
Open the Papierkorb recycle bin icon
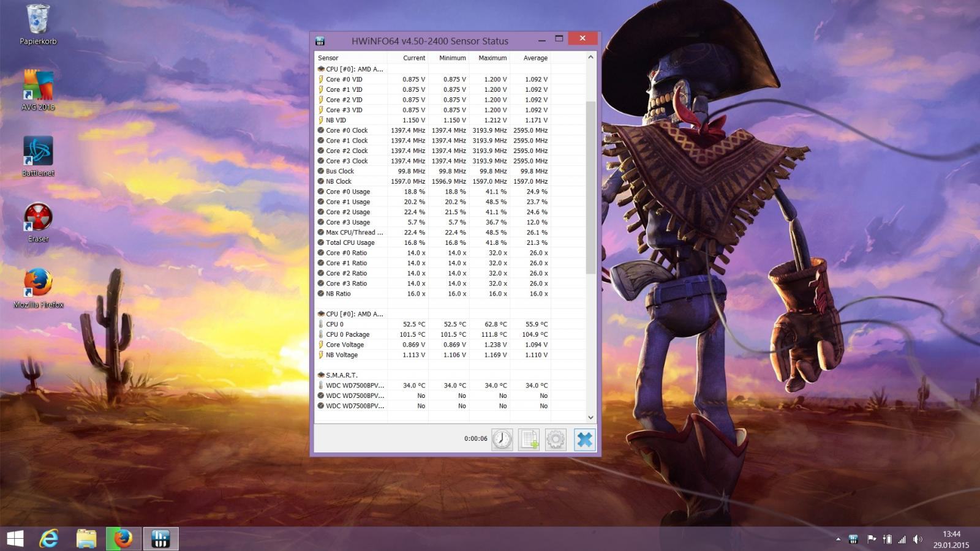pyautogui.click(x=38, y=24)
